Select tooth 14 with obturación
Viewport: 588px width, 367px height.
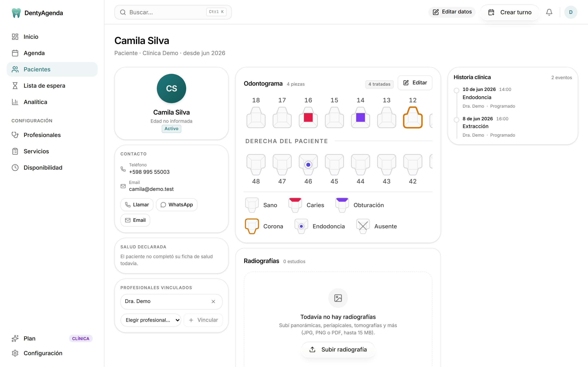pyautogui.click(x=360, y=117)
